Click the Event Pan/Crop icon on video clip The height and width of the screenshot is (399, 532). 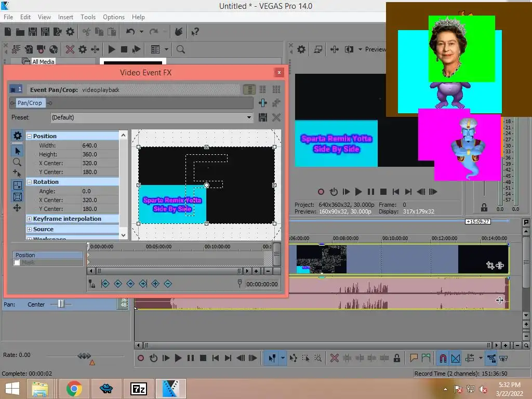point(490,265)
